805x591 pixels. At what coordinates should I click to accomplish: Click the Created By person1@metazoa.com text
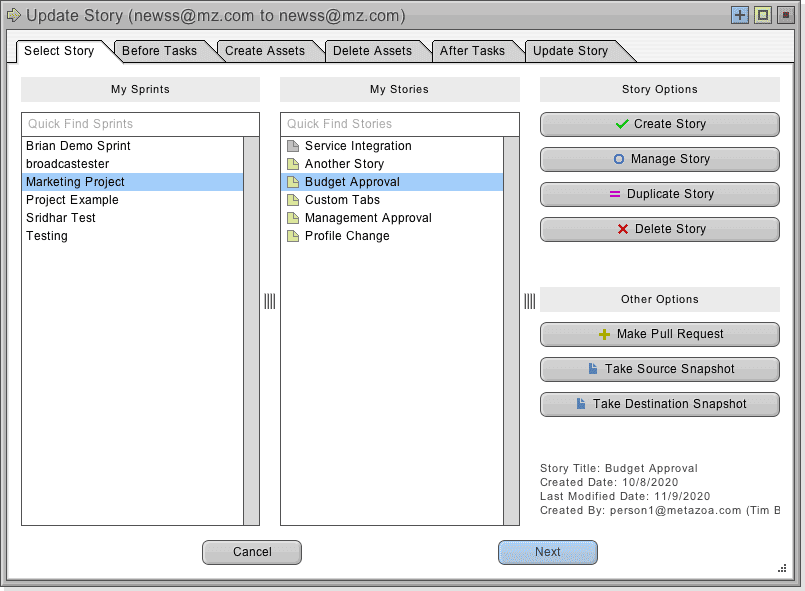click(660, 510)
